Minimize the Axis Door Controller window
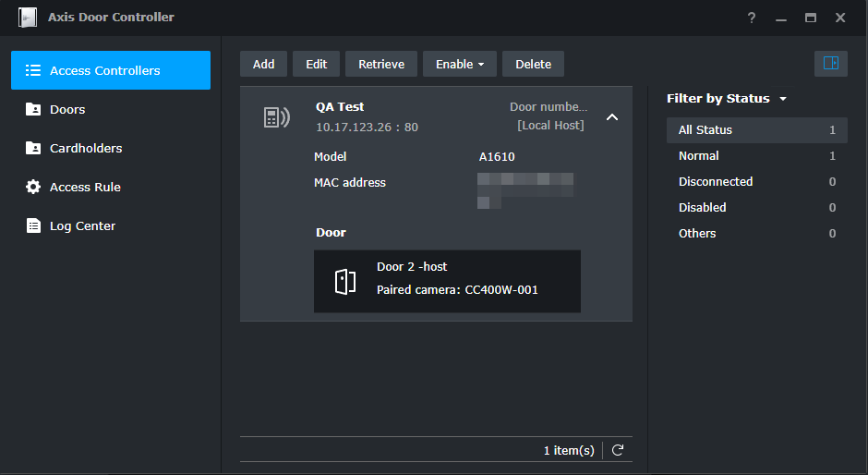 [781, 18]
